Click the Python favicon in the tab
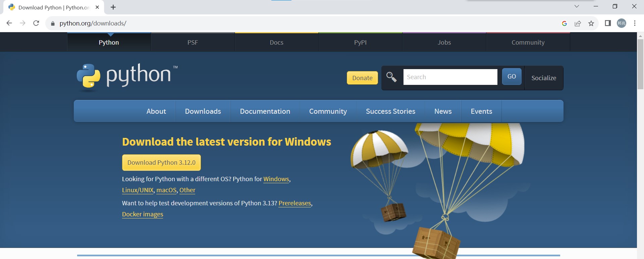The width and height of the screenshot is (644, 259). tap(12, 7)
